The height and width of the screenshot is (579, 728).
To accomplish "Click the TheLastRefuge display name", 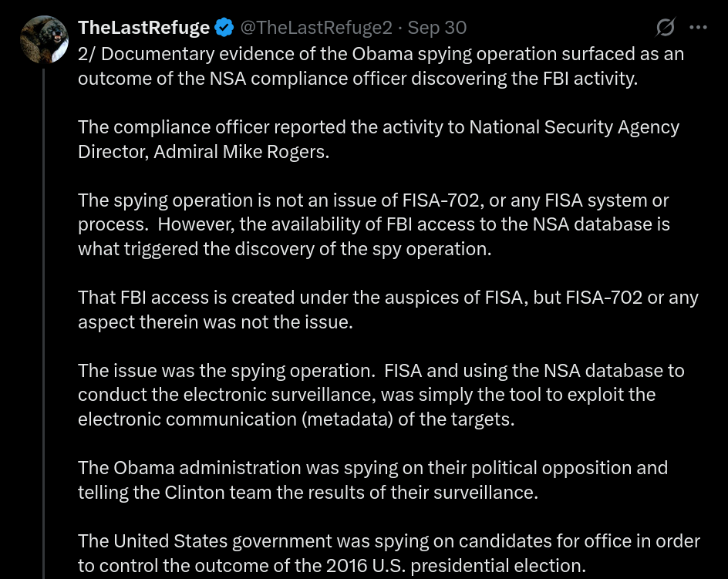I will click(x=143, y=28).
